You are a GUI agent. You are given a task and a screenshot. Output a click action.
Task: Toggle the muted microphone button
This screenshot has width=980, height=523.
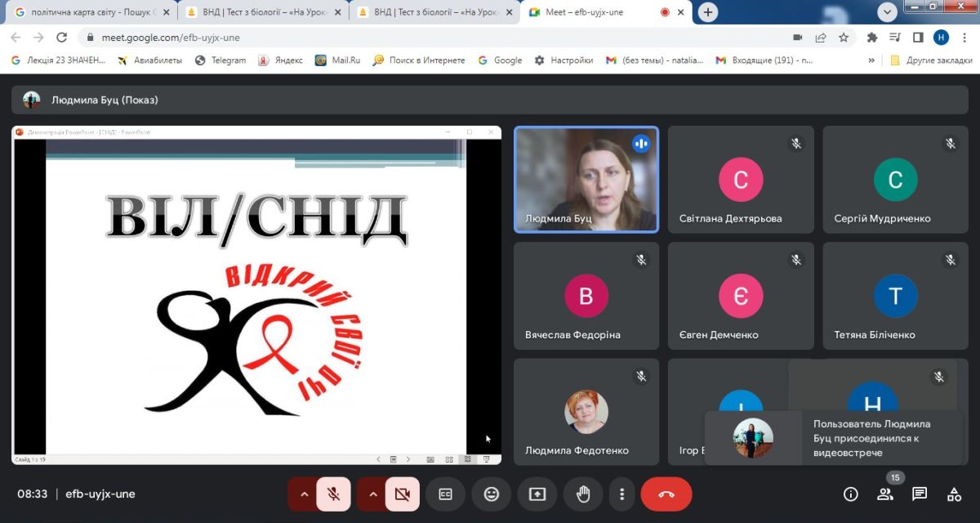click(333, 494)
